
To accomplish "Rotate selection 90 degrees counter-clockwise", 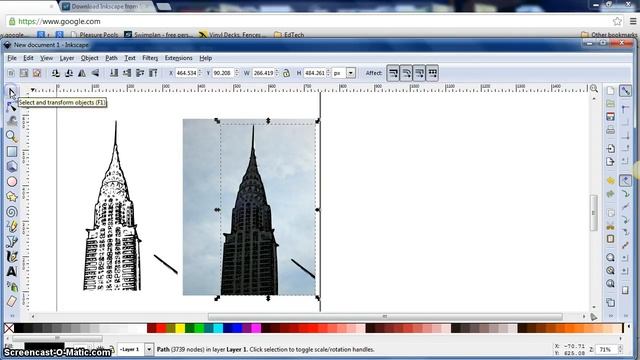I will 56,73.
